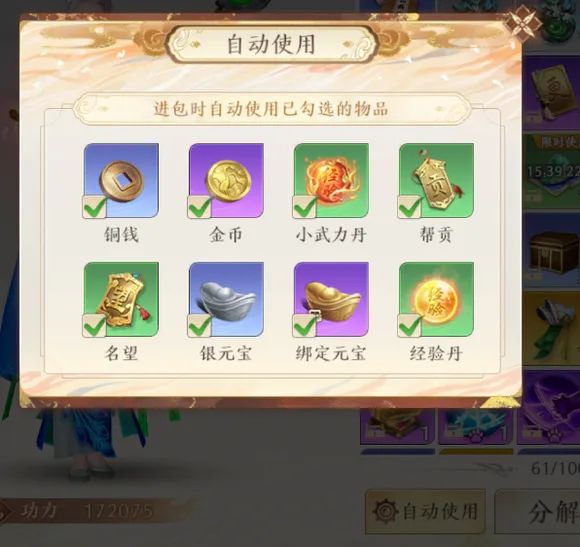Tap the 功力 power rating bar
The image size is (580, 547).
[97, 511]
